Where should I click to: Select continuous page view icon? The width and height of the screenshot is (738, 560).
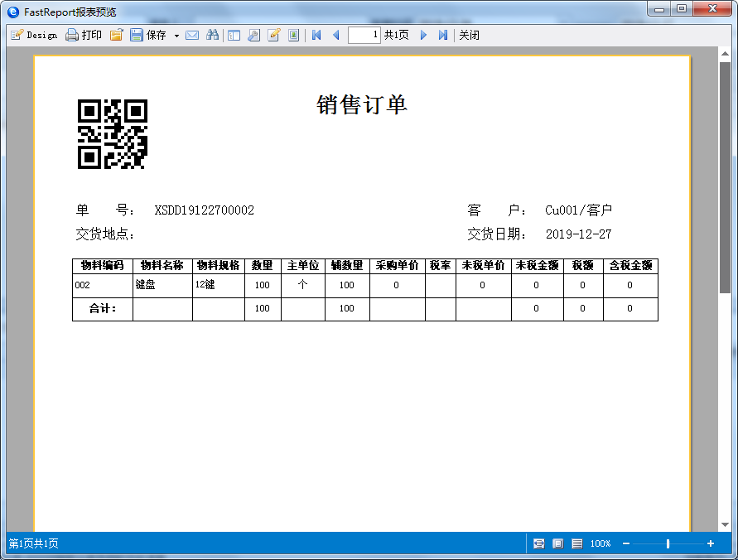577,544
